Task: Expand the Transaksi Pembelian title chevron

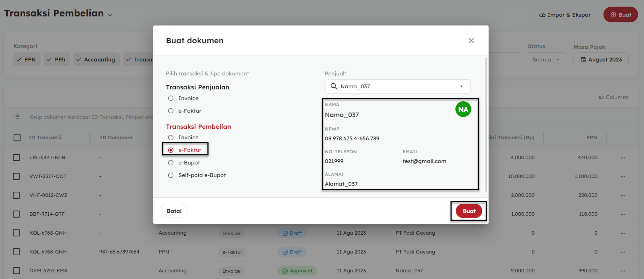Action: [x=110, y=15]
